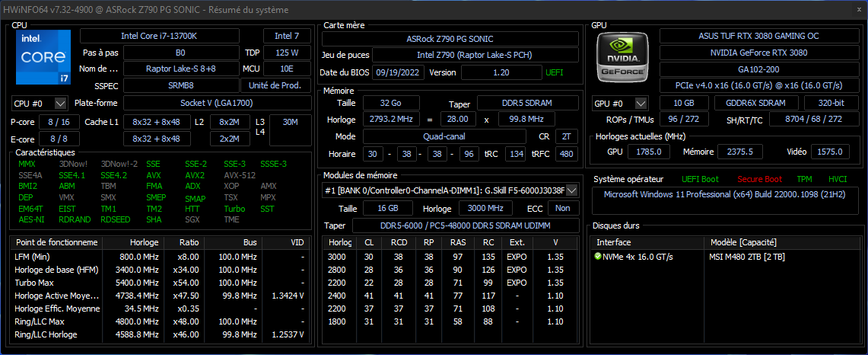Click the TDP value 125 W
Viewport: 868px width, 355px height.
click(287, 53)
